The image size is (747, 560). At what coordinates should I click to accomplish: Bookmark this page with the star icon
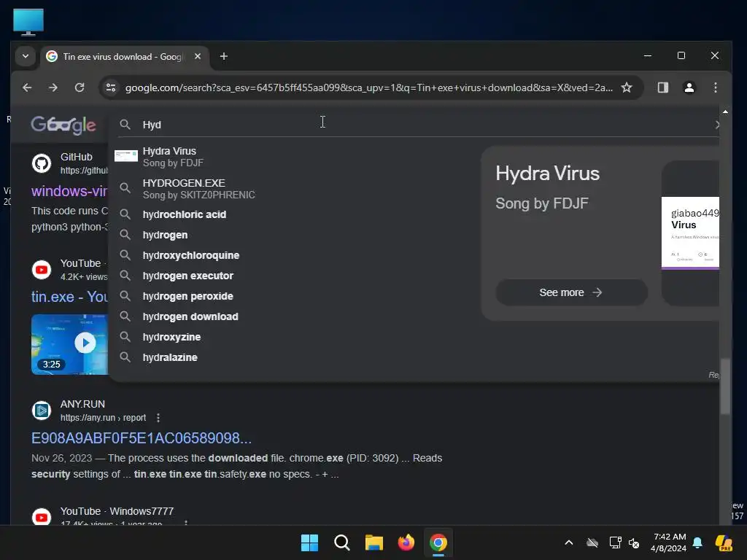(x=627, y=87)
